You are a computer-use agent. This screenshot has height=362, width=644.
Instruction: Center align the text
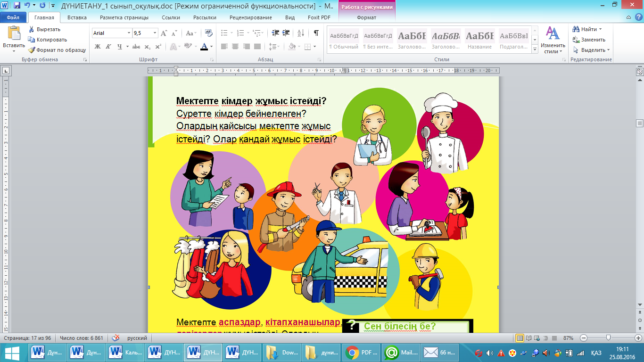point(235,47)
